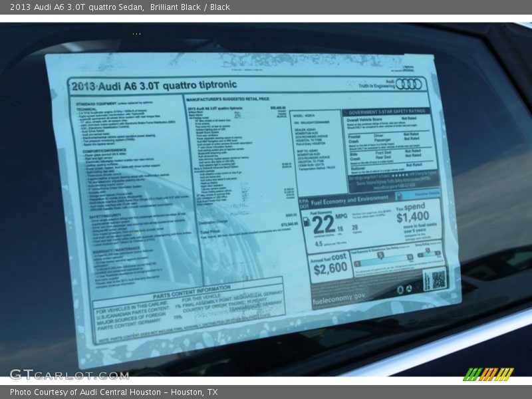Click 'Fuel Economy and Environment' header
532x399 pixels.
[350, 200]
